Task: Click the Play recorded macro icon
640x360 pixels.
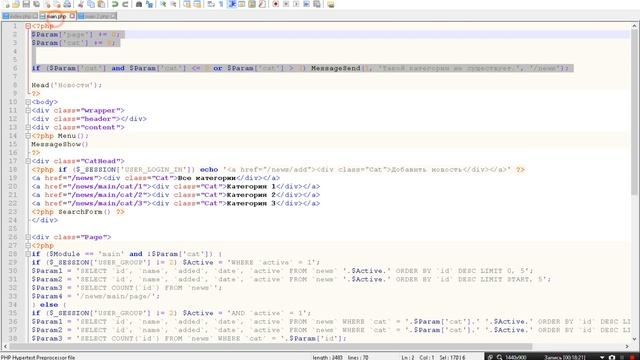Action: (296, 4)
